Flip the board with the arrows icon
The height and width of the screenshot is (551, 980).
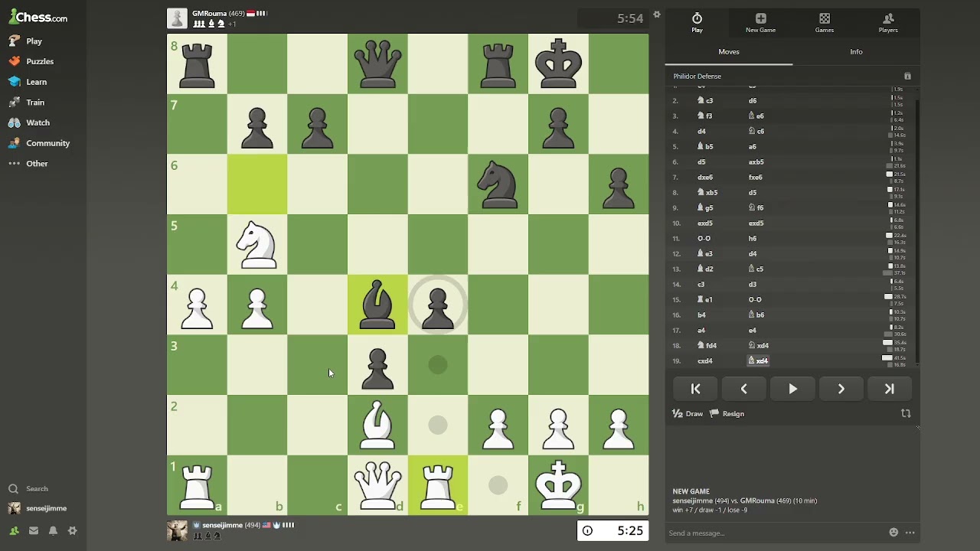[906, 413]
